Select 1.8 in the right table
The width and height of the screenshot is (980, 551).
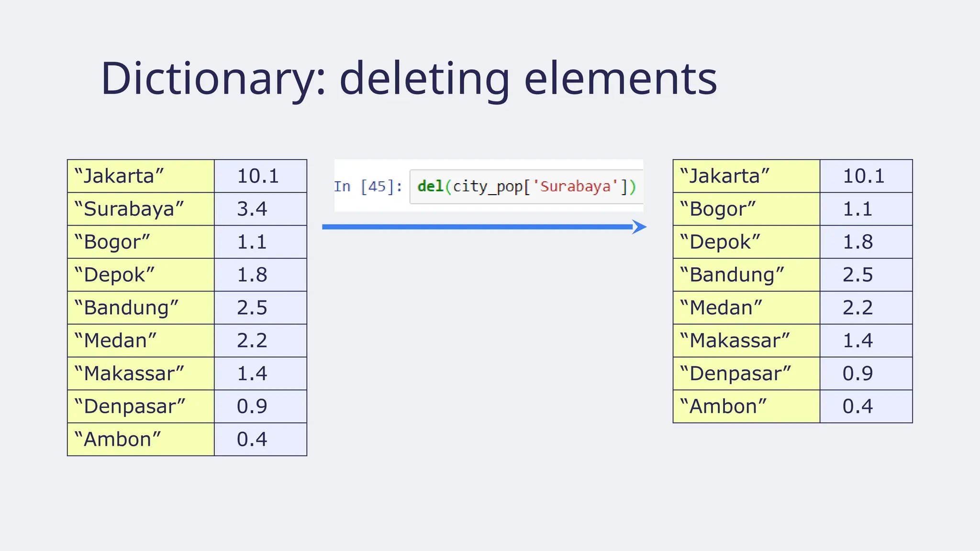click(866, 242)
